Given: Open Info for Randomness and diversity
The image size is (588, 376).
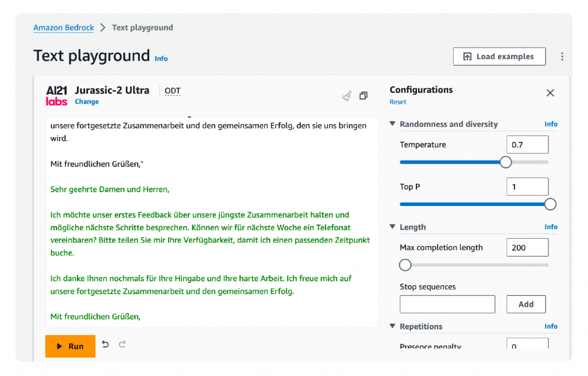Looking at the screenshot, I should pos(551,123).
